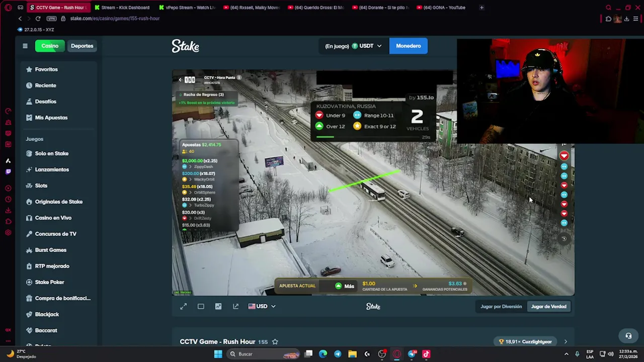Expand game details chevron beside Cuzzlightyear

pos(566,342)
